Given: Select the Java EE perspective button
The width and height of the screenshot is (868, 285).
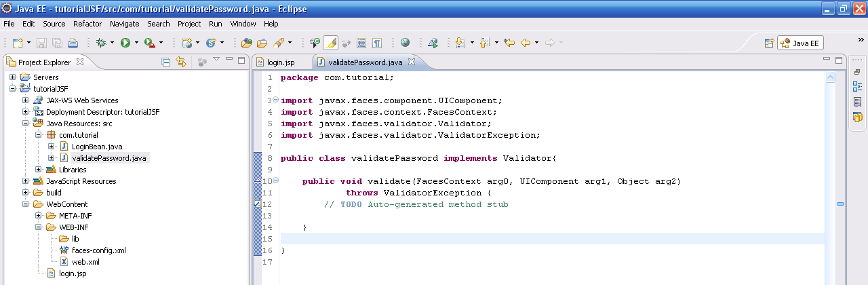Looking at the screenshot, I should [x=800, y=43].
